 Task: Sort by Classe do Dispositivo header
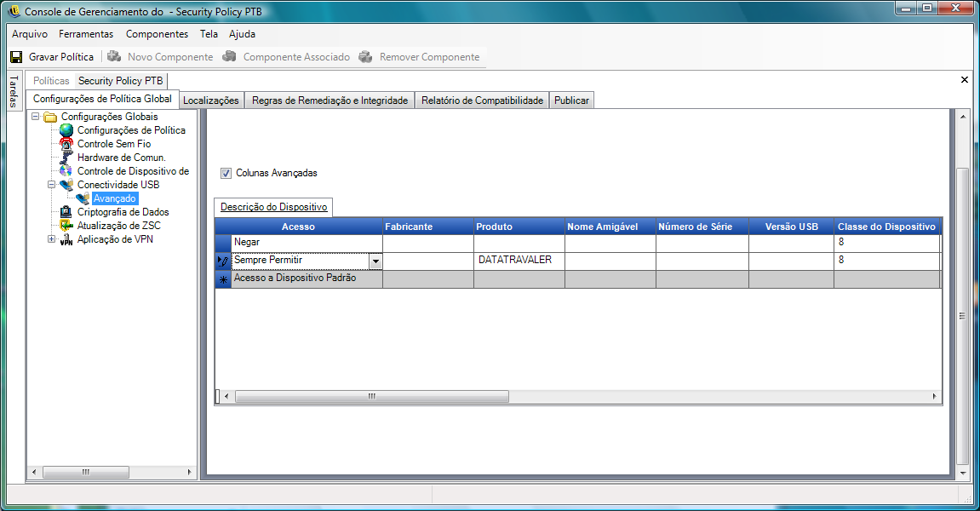click(887, 227)
